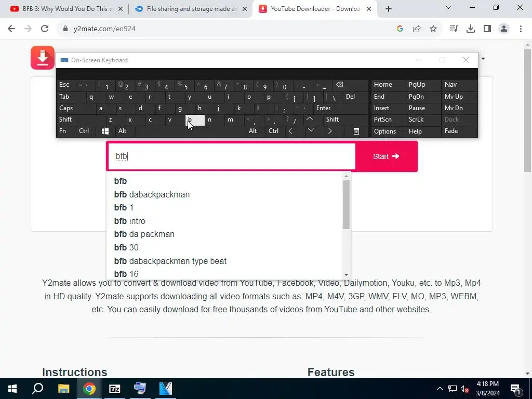Share this page using the share icon

click(x=417, y=29)
